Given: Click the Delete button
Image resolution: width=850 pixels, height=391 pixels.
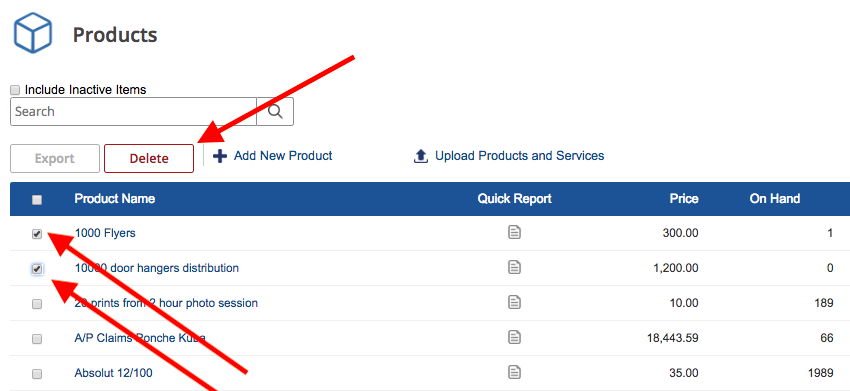Looking at the screenshot, I should click(149, 158).
